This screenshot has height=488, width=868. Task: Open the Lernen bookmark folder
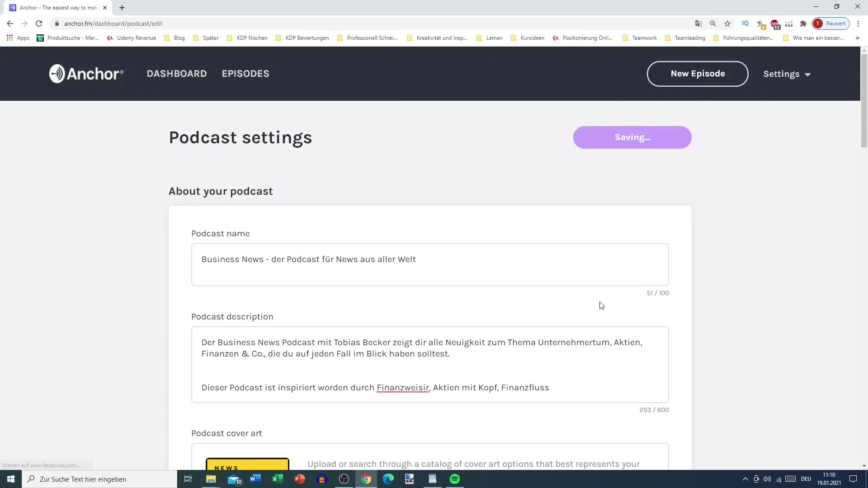pos(490,38)
